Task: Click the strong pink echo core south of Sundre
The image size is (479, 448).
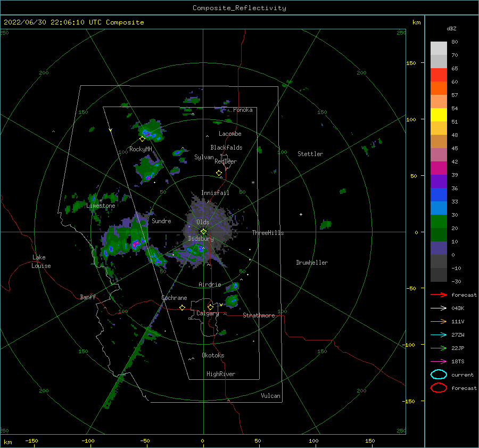Action: [x=136, y=243]
